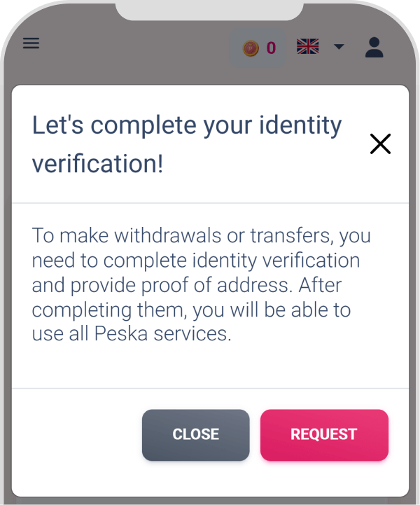Click the gold coin icon
This screenshot has width=420, height=505.
point(251,48)
